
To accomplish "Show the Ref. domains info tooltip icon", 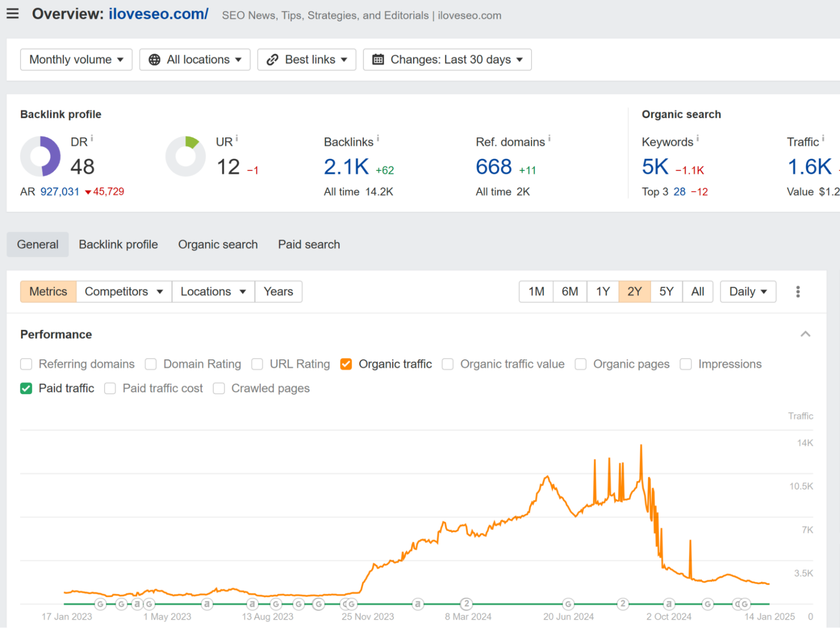I will (x=549, y=138).
